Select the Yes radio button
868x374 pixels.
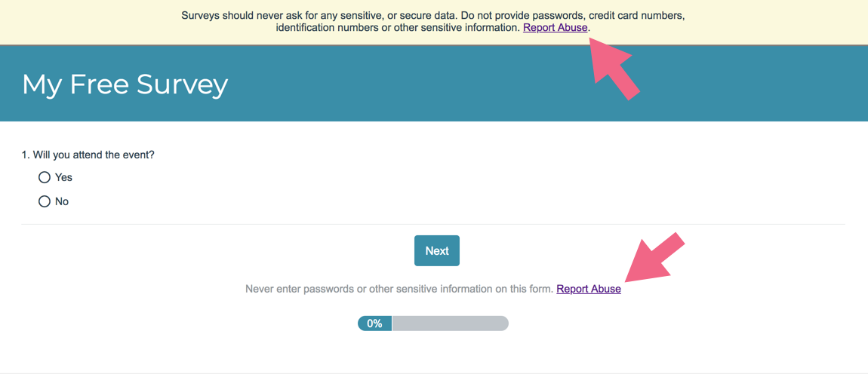(45, 177)
